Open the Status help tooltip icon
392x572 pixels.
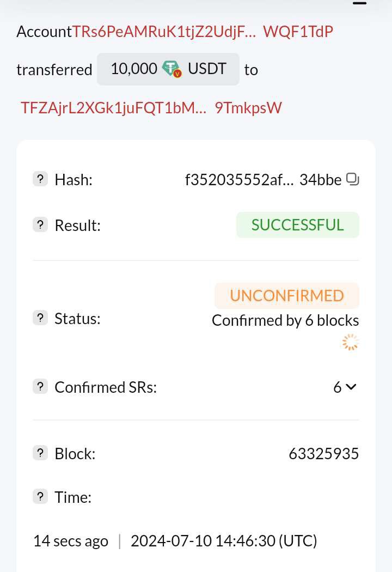tap(40, 318)
